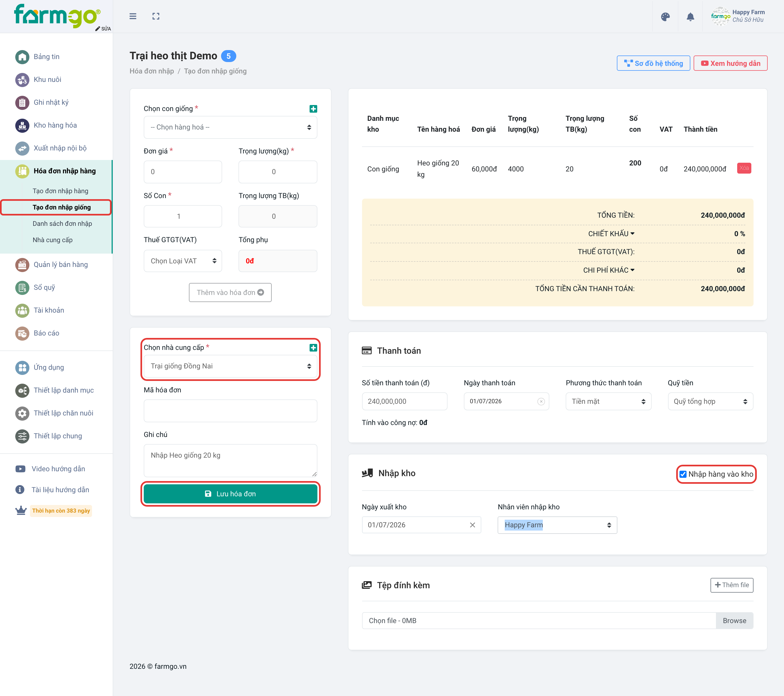
Task: Open the Chọn Loại VAT dropdown
Action: click(x=183, y=261)
